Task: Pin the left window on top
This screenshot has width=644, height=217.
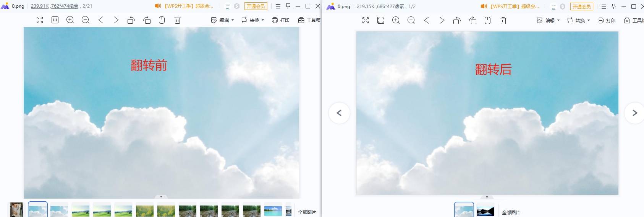Action: point(288,6)
